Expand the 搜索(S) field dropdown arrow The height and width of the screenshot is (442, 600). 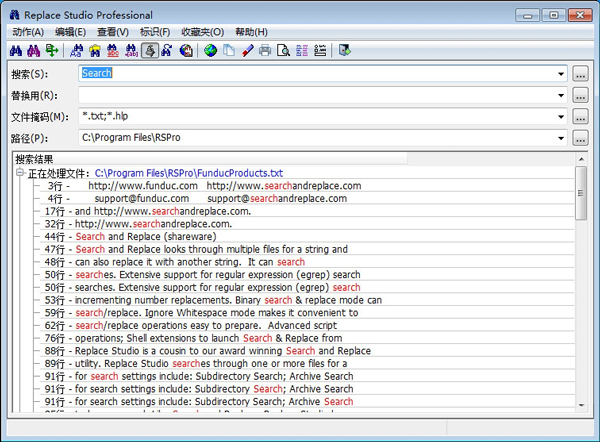561,73
